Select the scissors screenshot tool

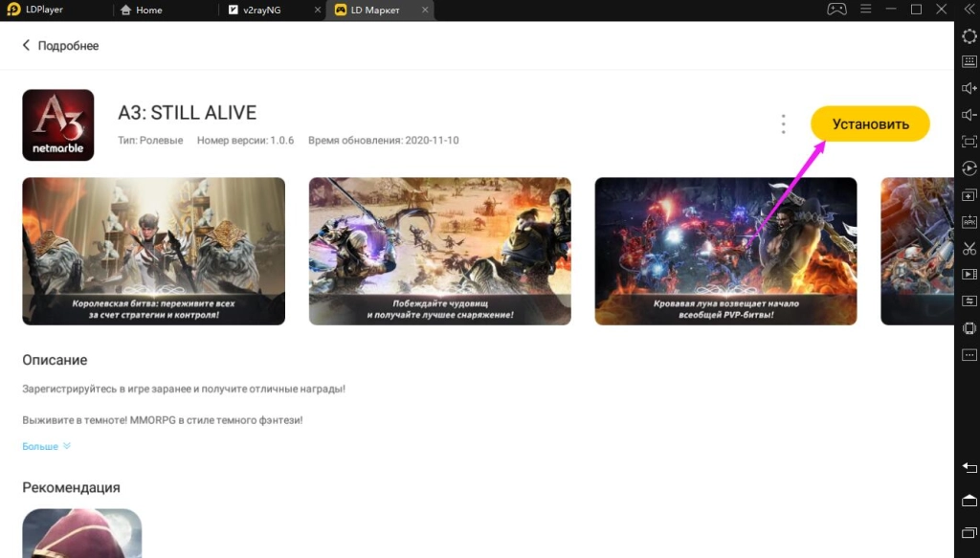[x=969, y=249]
